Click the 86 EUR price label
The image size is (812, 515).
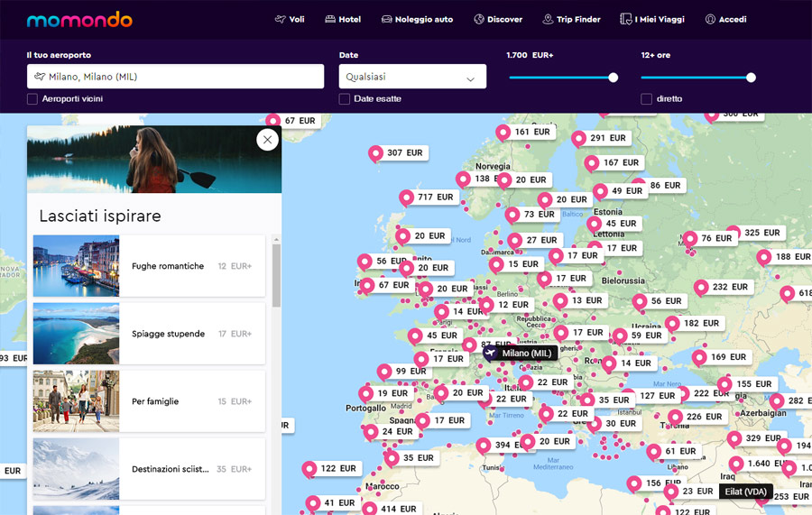click(666, 185)
